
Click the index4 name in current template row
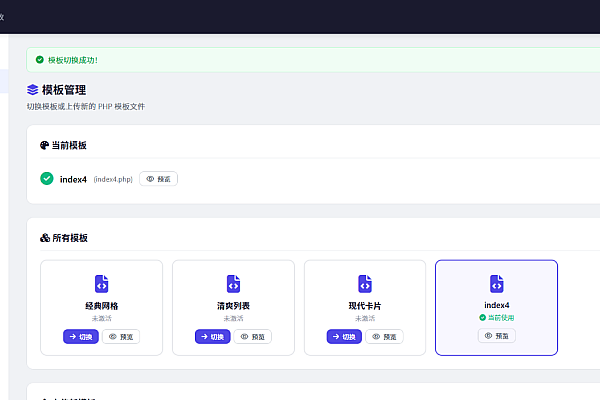click(73, 179)
